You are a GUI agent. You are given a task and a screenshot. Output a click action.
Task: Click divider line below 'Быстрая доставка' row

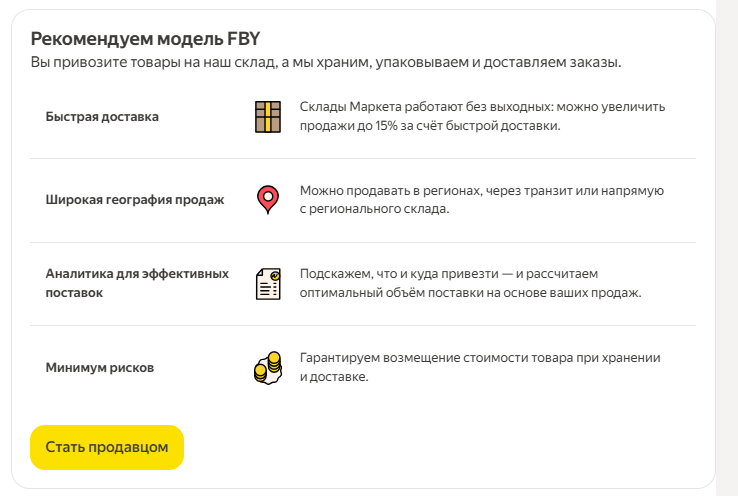(363, 159)
